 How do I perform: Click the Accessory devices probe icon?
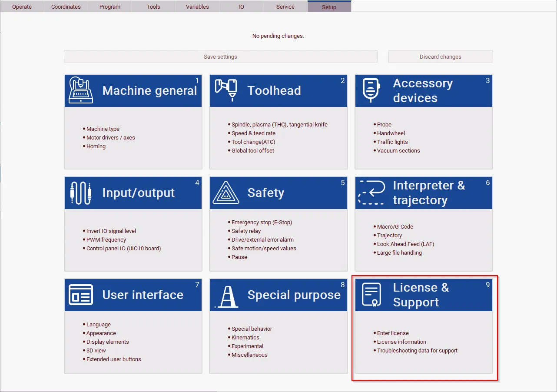point(371,90)
